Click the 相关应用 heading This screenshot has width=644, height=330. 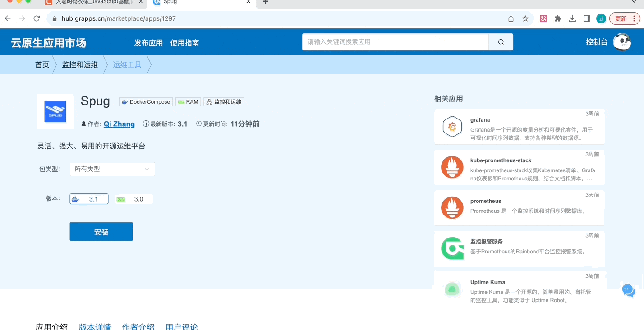click(x=448, y=99)
